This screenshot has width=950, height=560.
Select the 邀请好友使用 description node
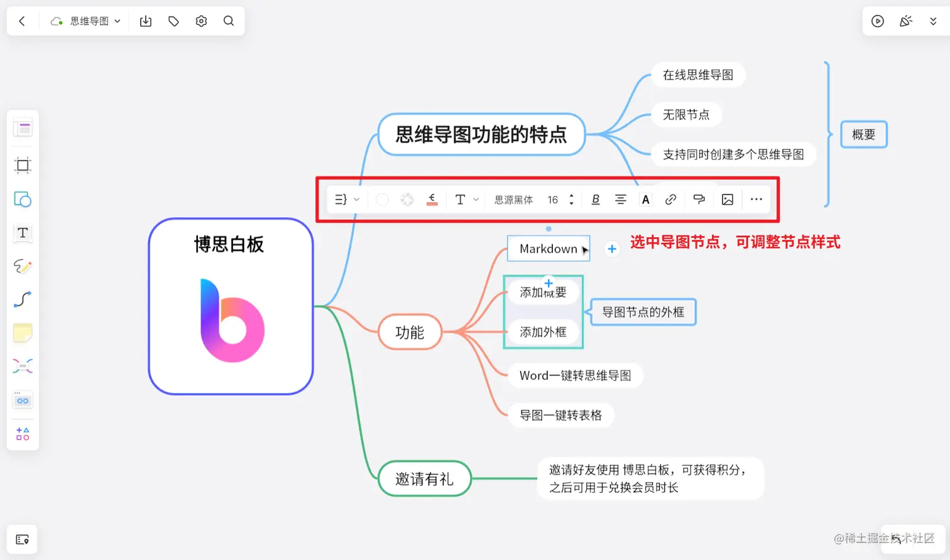pos(650,478)
